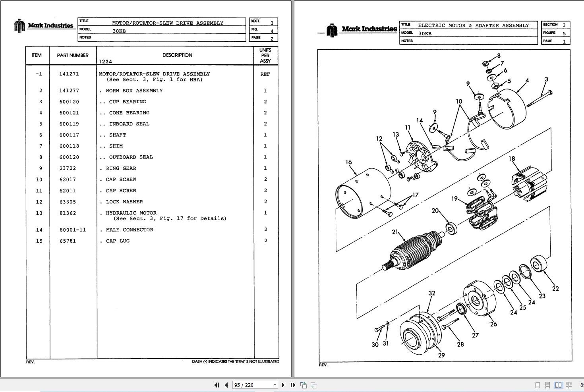The height and width of the screenshot is (392, 584).
Task: Go to the previous page
Action: click(226, 385)
